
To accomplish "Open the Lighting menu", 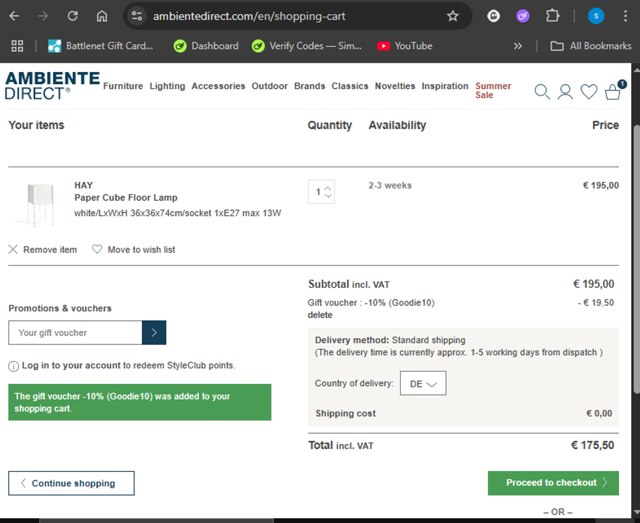I will click(167, 86).
